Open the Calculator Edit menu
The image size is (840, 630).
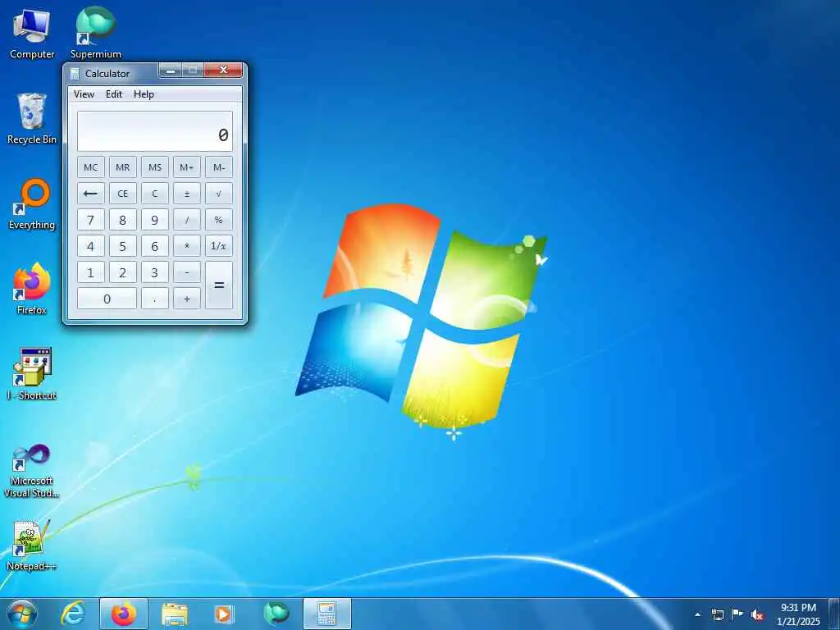[x=113, y=94]
